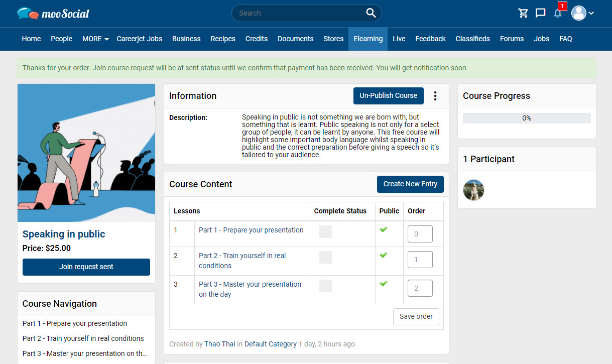Click the Un-Publish Course button
612x364 pixels.
(389, 95)
